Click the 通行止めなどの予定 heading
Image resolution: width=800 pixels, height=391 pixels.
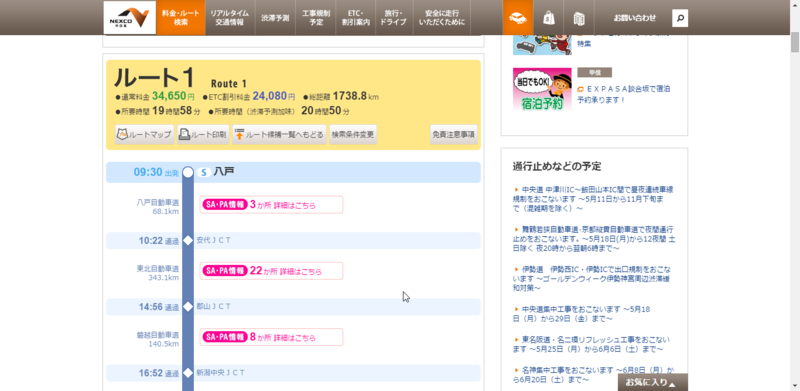point(557,166)
